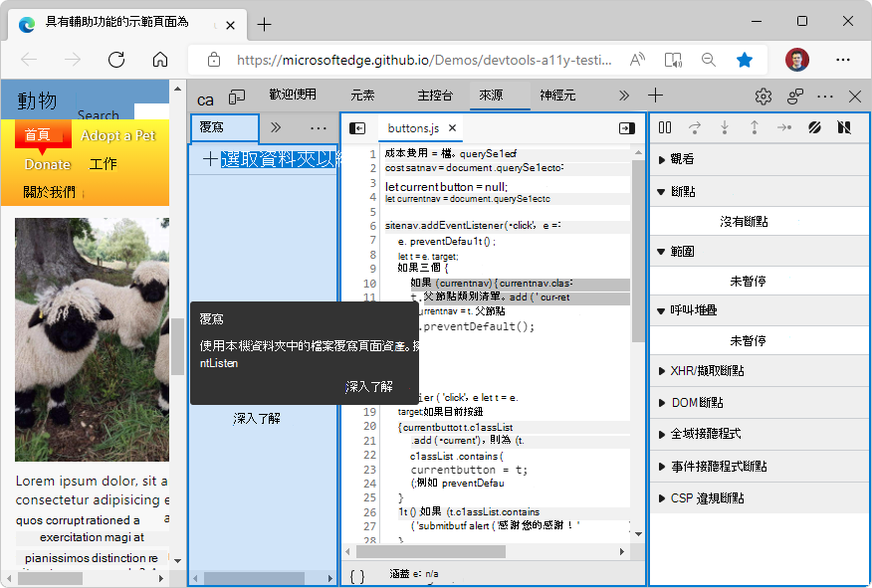Close the buttons.js editor tab
Image resolution: width=872 pixels, height=588 pixels.
pyautogui.click(x=454, y=127)
